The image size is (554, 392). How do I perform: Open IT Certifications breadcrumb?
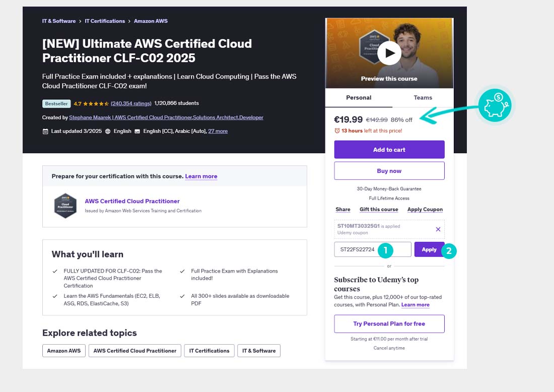tap(105, 21)
